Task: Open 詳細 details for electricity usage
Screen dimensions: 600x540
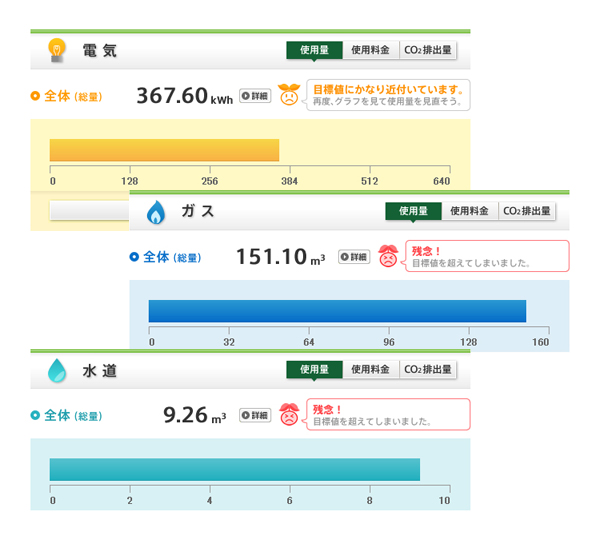Action: (x=255, y=96)
